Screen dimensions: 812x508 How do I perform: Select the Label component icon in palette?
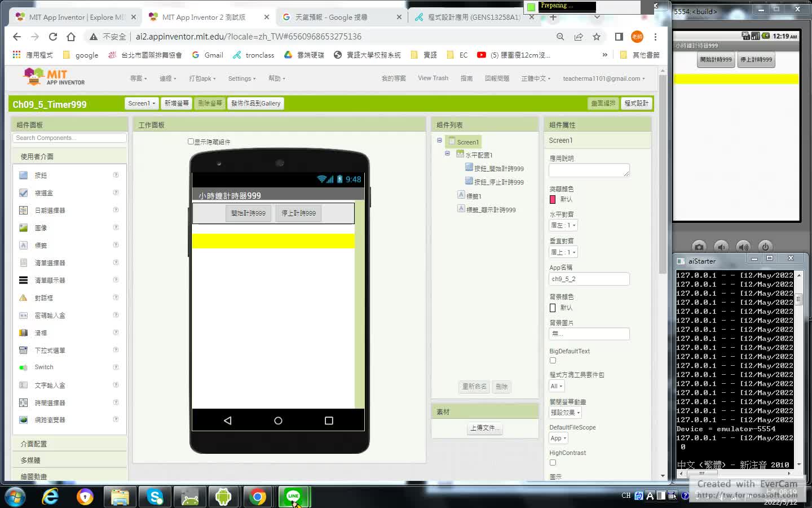(23, 246)
